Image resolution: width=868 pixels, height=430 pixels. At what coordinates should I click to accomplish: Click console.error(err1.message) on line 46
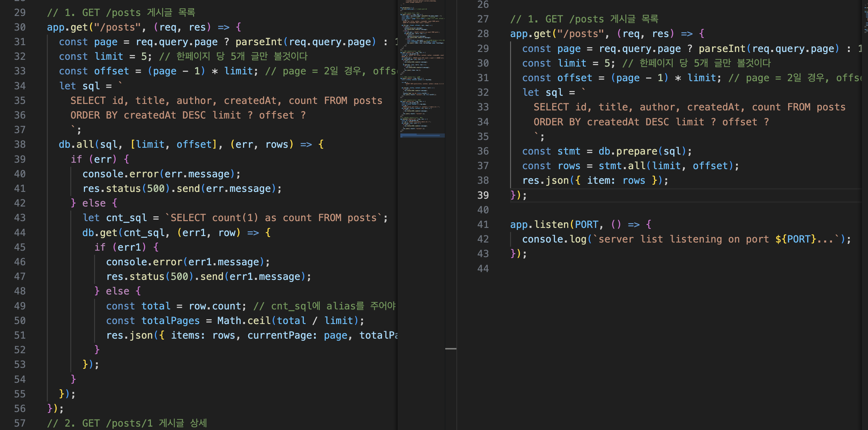click(x=187, y=262)
